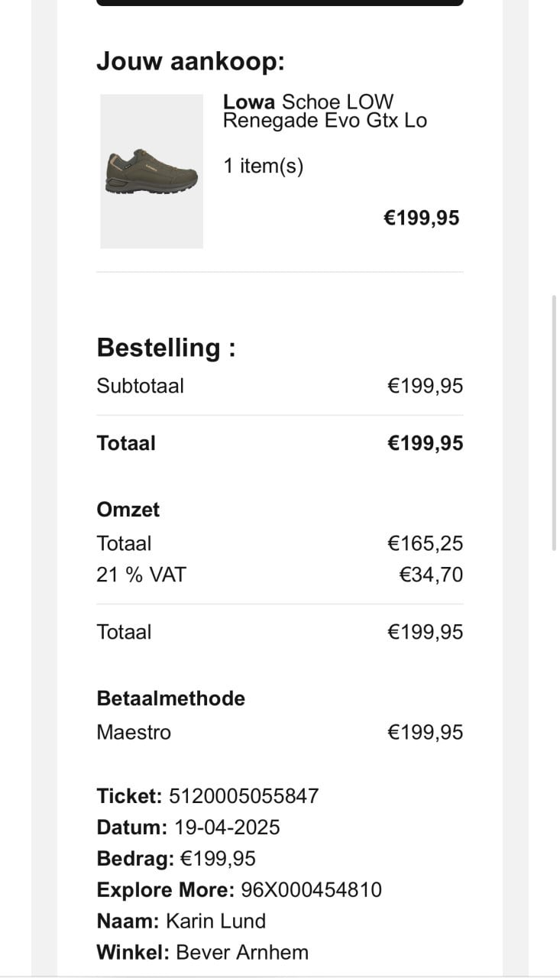Tap the "21 % VAT" label
The width and height of the screenshot is (560, 978).
point(141,575)
